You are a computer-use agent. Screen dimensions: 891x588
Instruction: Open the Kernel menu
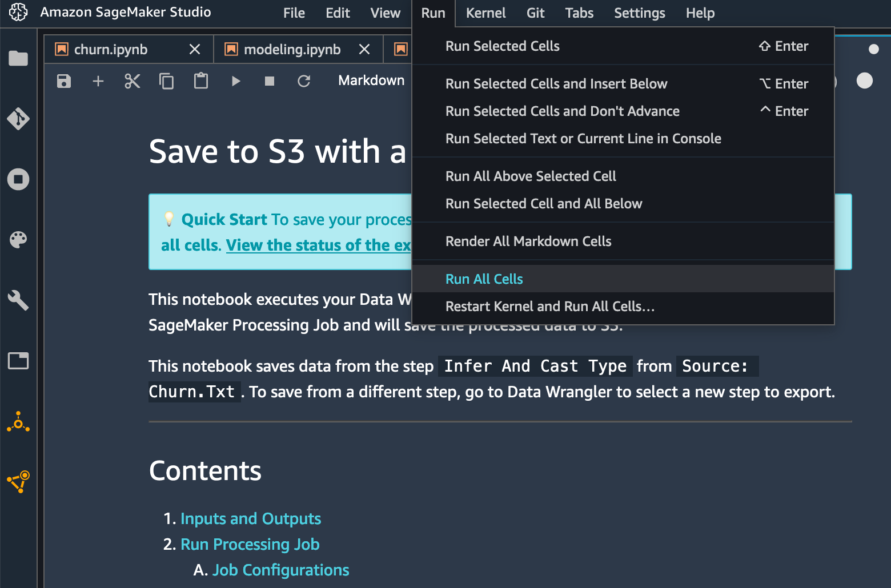pos(485,13)
